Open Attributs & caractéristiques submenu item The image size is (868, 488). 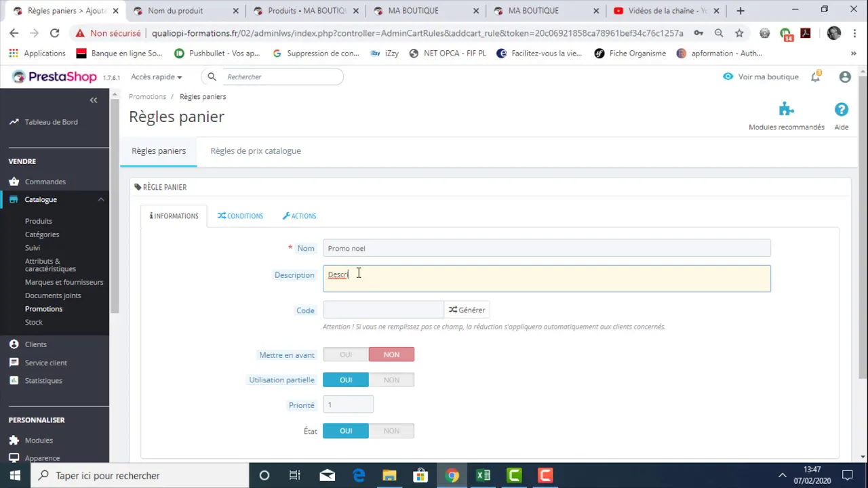(51, 265)
